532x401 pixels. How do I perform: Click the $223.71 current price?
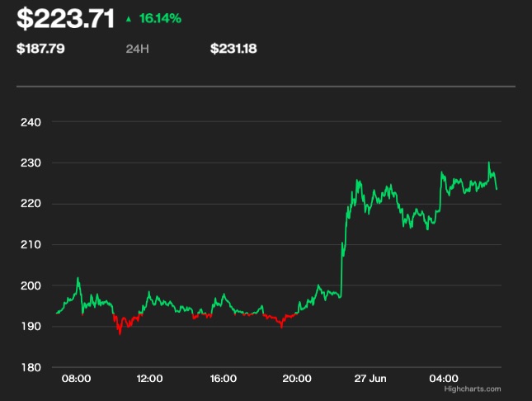pos(65,17)
